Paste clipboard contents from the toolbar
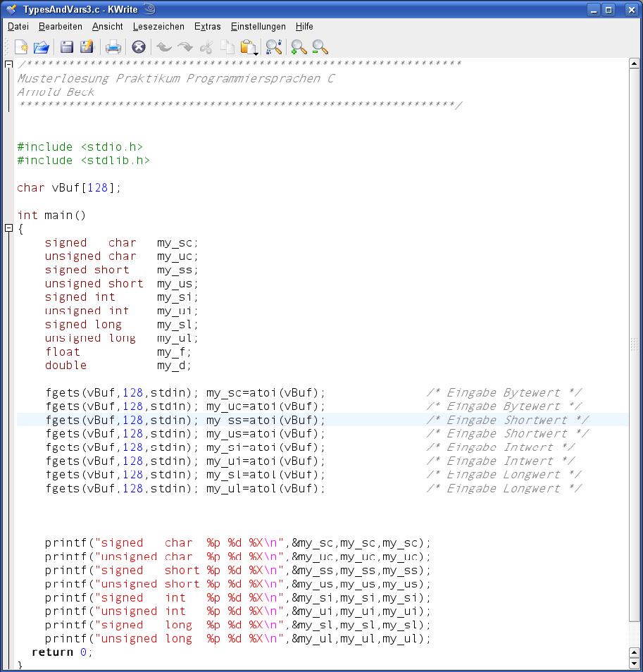 pos(249,47)
